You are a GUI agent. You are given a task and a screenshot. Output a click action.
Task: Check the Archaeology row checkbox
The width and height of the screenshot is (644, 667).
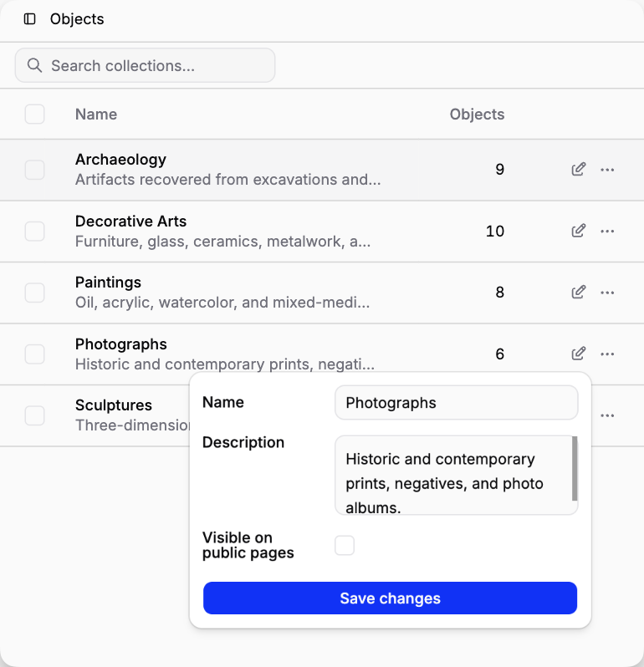34,170
